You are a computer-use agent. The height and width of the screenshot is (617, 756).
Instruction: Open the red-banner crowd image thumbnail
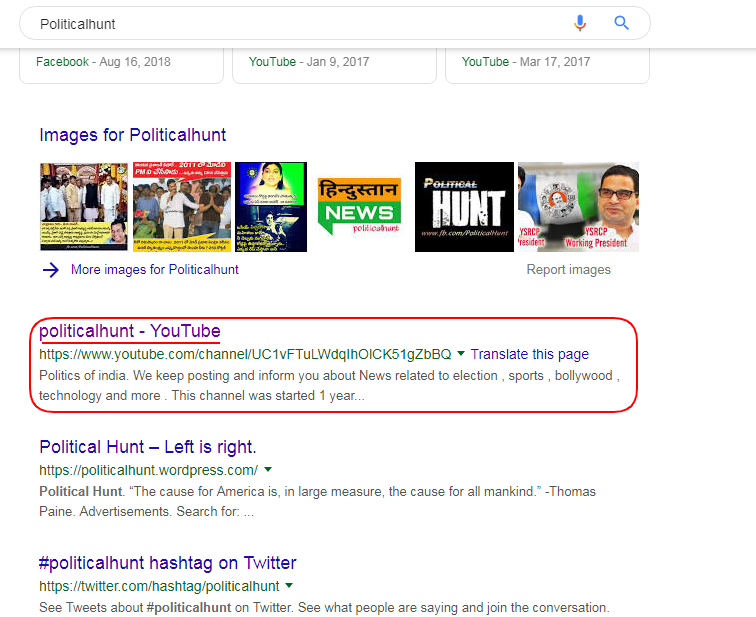(182, 207)
